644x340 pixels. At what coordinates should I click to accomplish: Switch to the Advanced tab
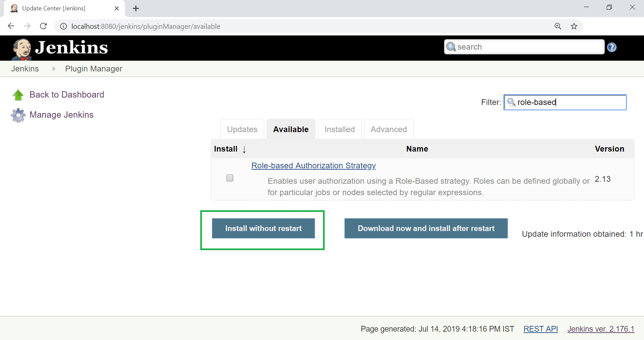389,129
